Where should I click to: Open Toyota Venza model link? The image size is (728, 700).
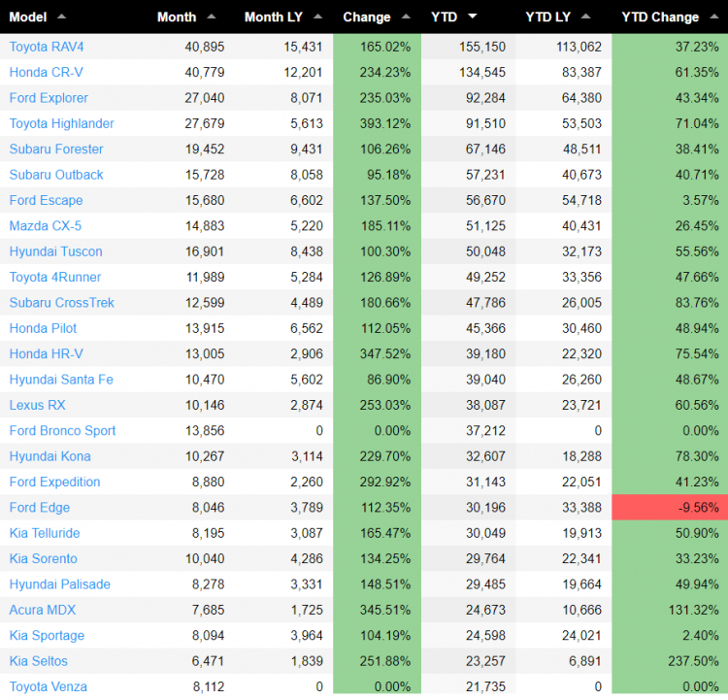pyautogui.click(x=48, y=686)
